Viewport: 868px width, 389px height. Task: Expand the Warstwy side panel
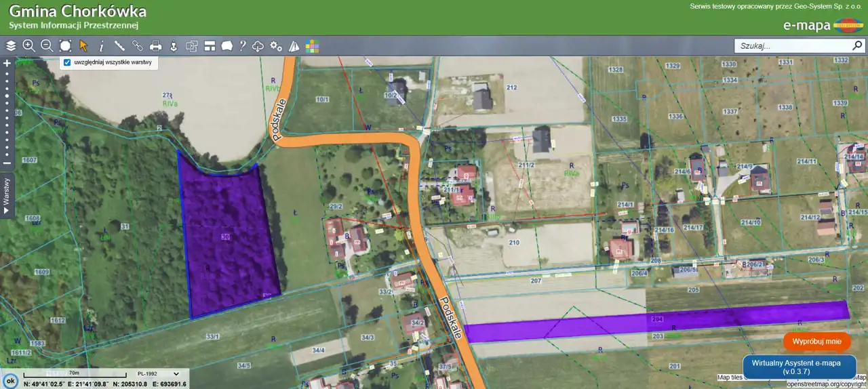coord(7,195)
